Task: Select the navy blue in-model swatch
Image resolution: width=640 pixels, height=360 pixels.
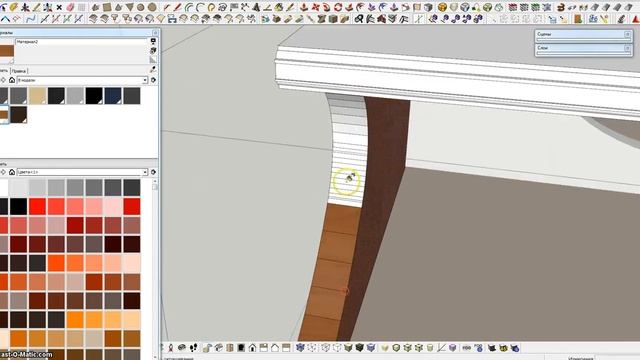Action: tap(113, 96)
